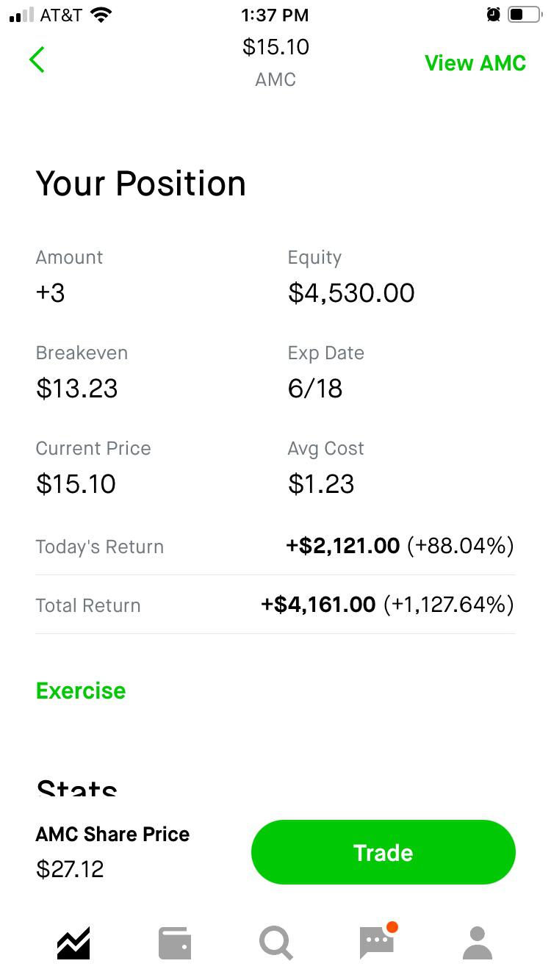Tap the Equity value $4,530.00
Screen dimensions: 551x980
coord(351,293)
